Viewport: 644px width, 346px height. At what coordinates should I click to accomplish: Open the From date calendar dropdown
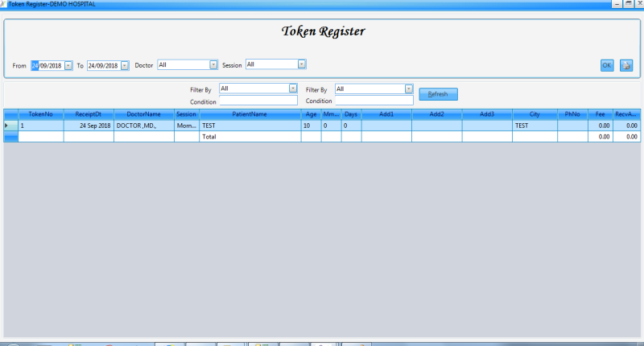point(68,65)
